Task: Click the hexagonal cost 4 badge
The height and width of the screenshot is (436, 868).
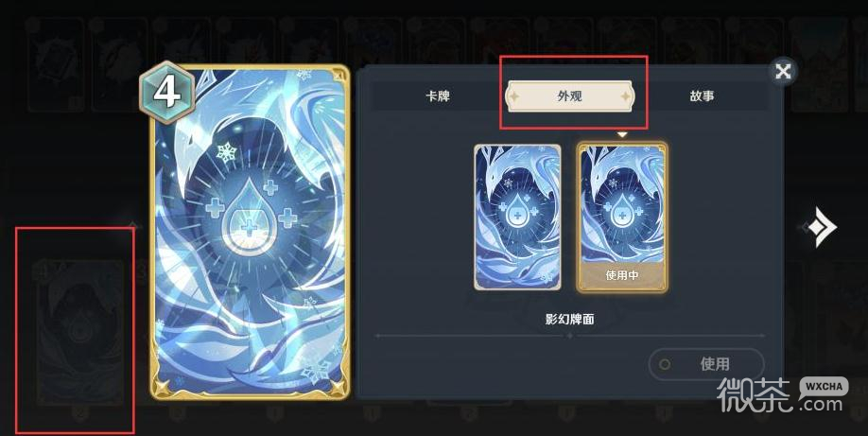Action: 166,93
